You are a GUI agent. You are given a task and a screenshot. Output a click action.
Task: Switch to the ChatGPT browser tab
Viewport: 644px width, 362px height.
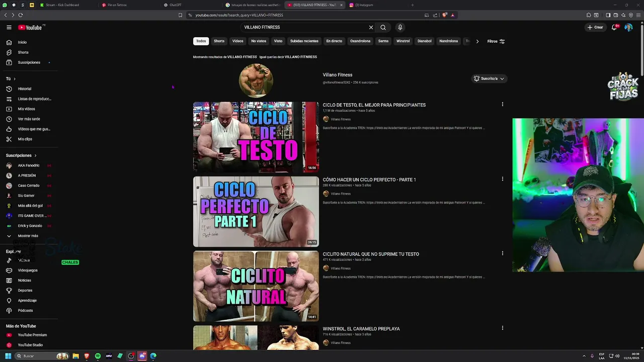tap(176, 5)
